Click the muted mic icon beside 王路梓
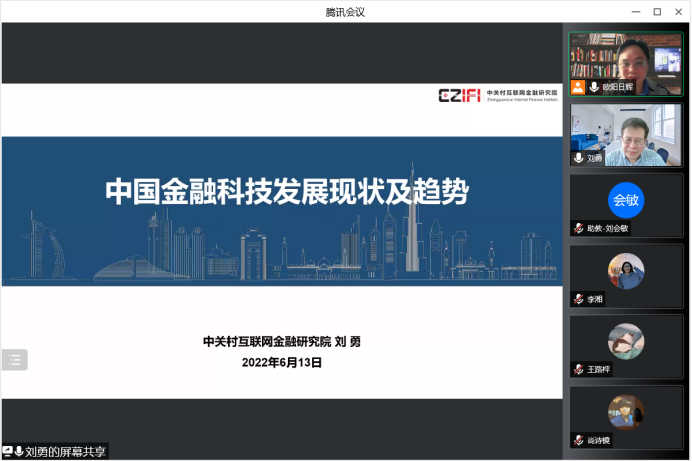The width and height of the screenshot is (692, 461). (x=578, y=369)
